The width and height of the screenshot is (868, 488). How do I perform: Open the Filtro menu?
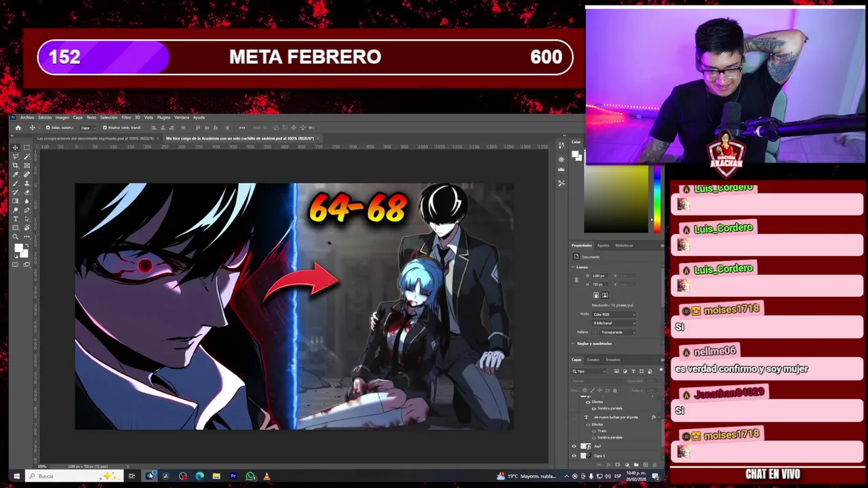point(126,117)
